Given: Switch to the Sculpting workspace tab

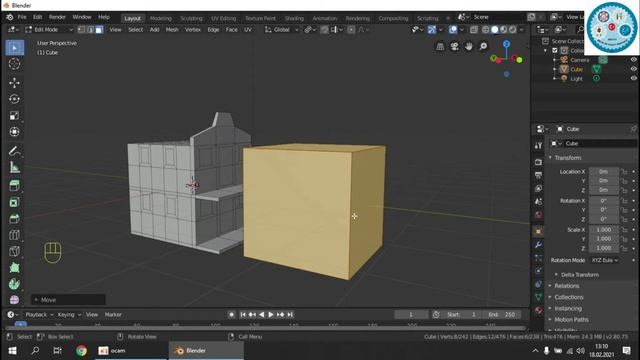Looking at the screenshot, I should pyautogui.click(x=191, y=18).
